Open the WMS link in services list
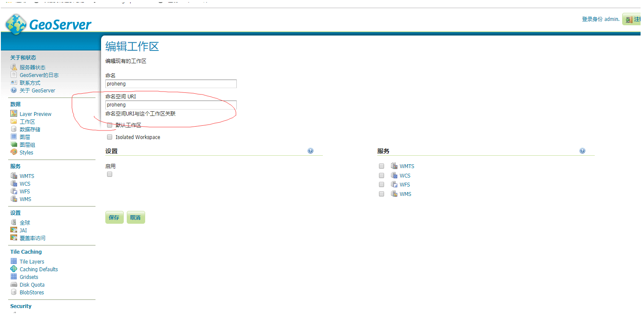The width and height of the screenshot is (644, 320). (x=405, y=194)
